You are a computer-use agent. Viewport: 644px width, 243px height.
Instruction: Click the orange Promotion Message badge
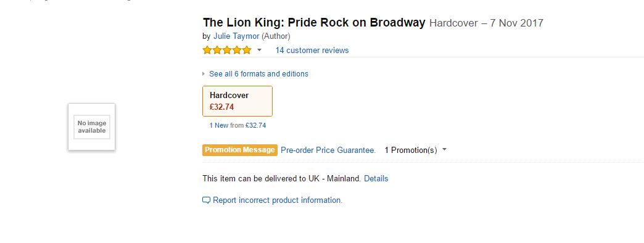click(x=240, y=150)
